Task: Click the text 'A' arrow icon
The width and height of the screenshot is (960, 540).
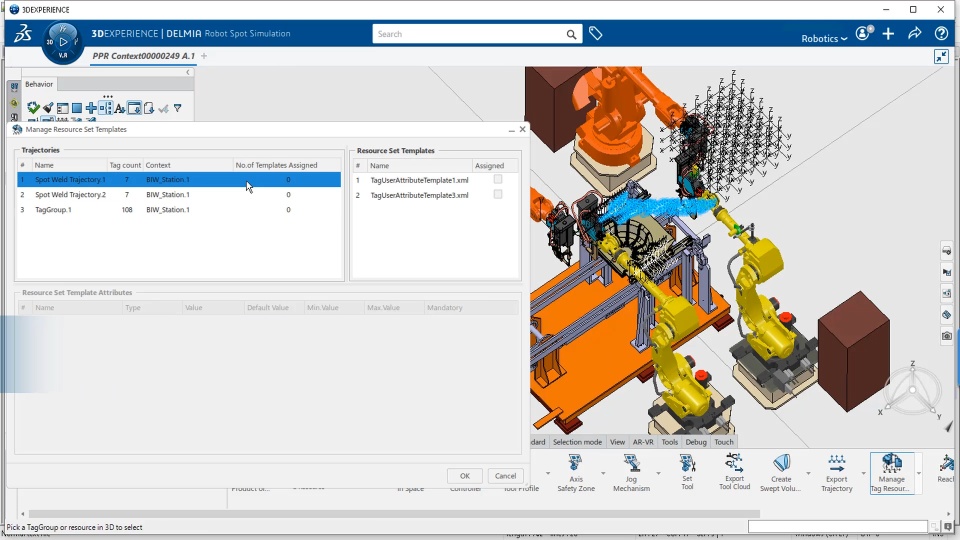Action: [119, 108]
